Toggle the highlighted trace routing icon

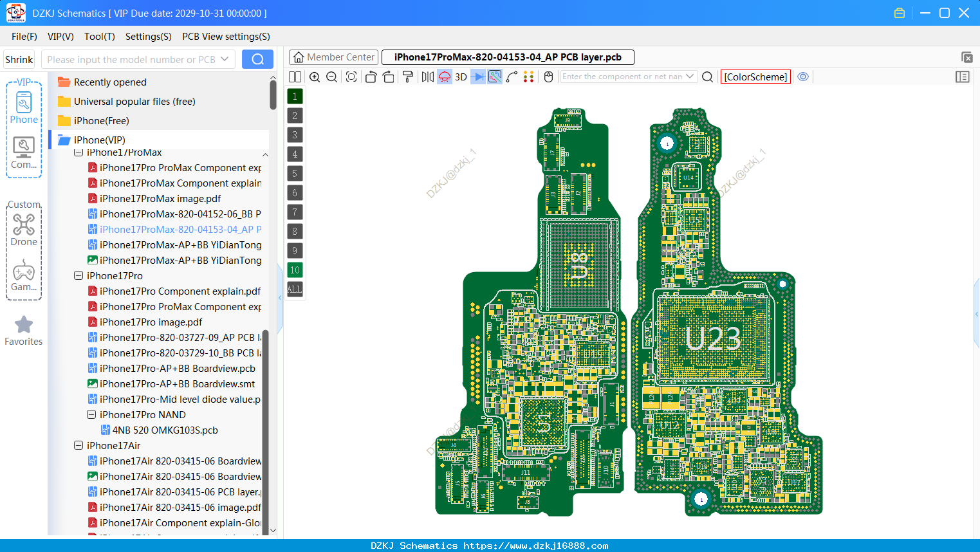[495, 77]
